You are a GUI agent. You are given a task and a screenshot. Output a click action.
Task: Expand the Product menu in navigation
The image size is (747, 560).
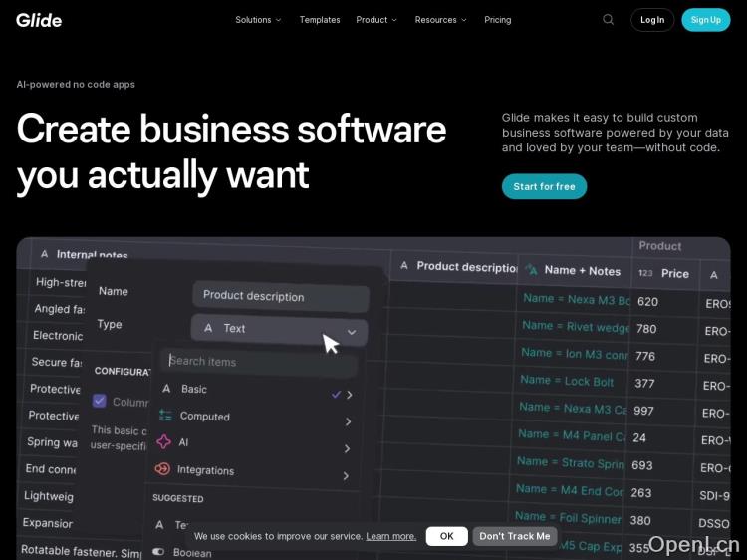pos(376,20)
